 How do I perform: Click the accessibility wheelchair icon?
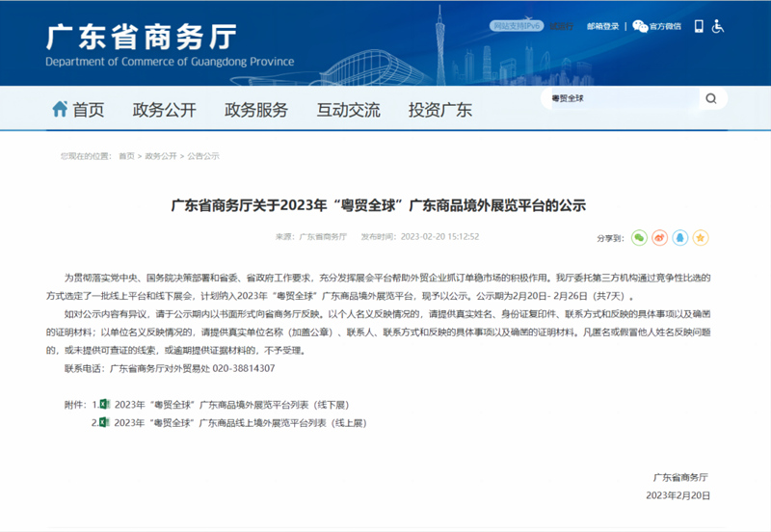[x=717, y=26]
